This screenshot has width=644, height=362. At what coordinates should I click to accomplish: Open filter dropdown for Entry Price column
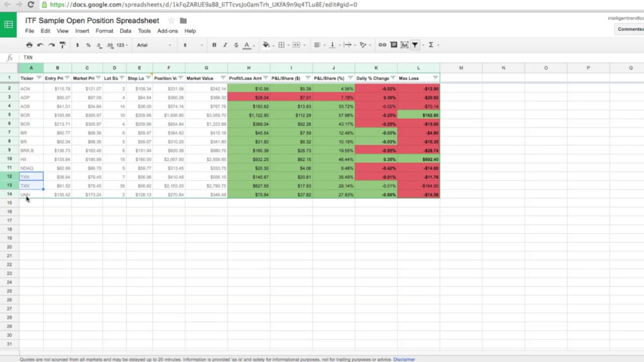click(67, 78)
